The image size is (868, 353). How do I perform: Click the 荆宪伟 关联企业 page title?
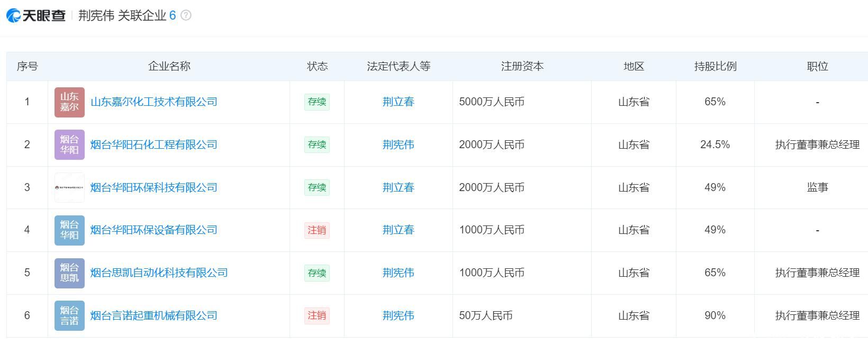(x=122, y=15)
